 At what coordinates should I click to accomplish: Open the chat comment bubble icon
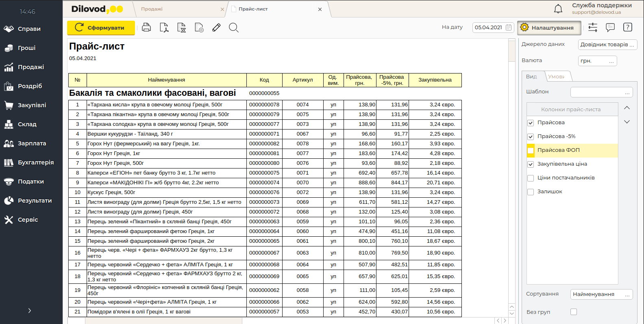pos(610,27)
